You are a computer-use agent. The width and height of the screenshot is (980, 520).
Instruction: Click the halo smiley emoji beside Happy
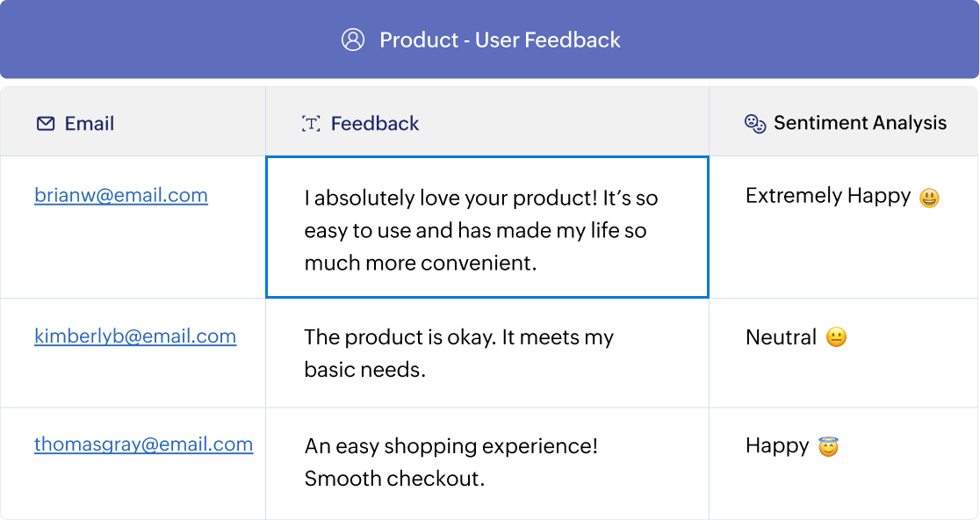point(828,447)
